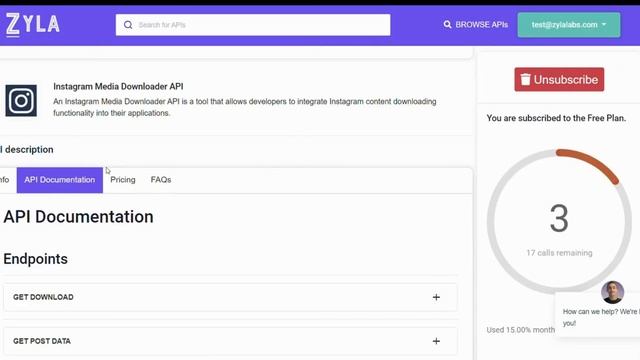
Task: Switch to the Pricing tab
Action: (x=122, y=180)
